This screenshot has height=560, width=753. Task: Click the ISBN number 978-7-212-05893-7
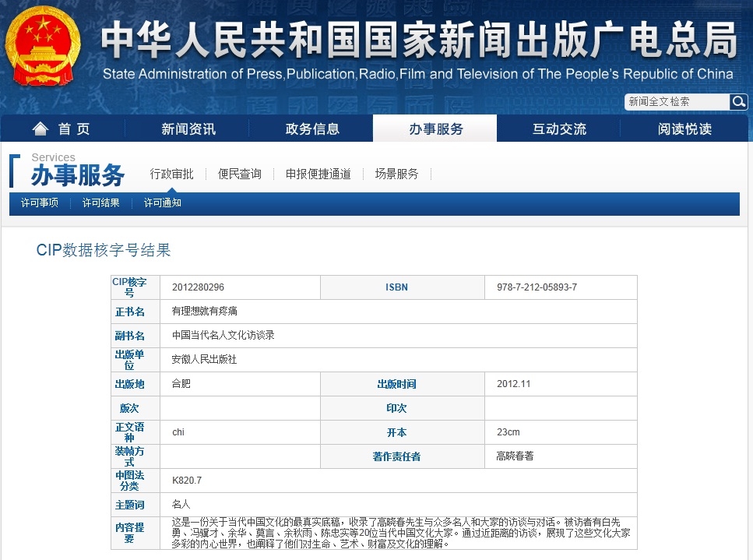coord(537,287)
